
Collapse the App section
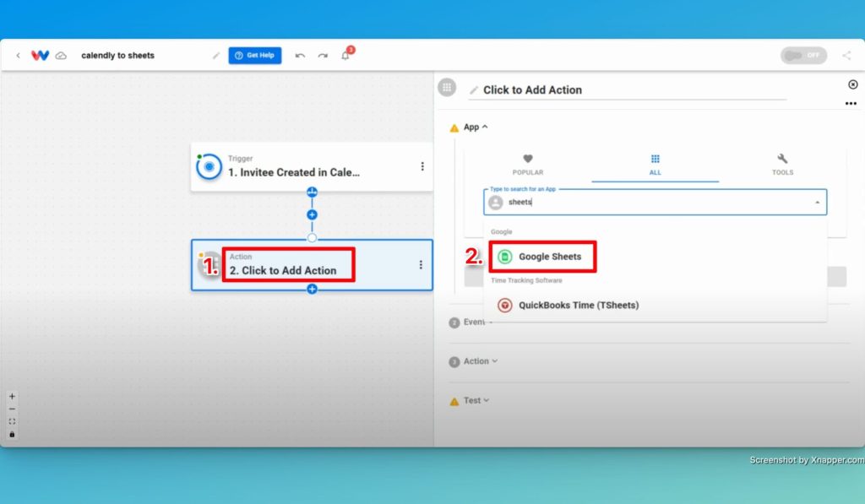coord(476,127)
